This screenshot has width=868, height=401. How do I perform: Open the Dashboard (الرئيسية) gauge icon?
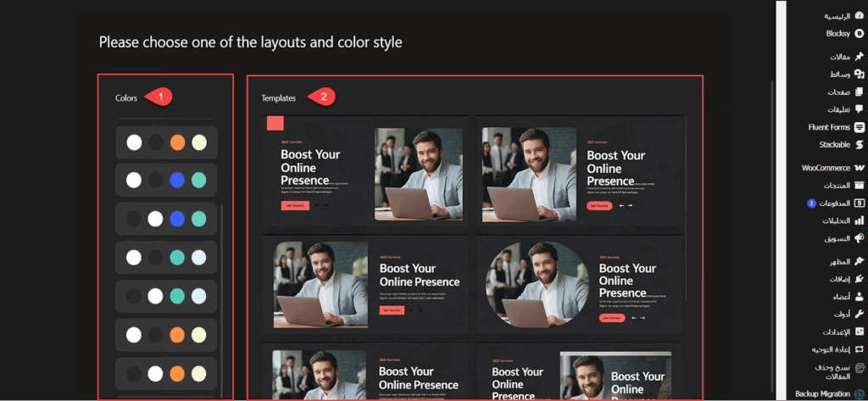(x=859, y=16)
